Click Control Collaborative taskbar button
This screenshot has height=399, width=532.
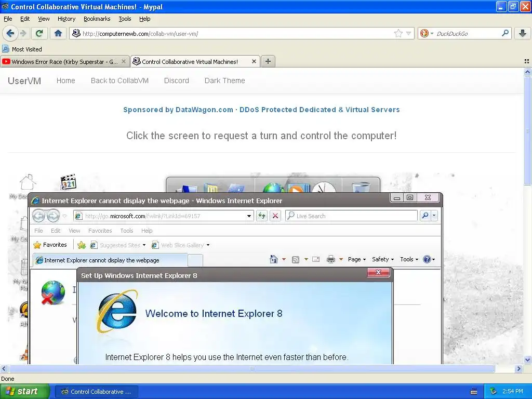[96, 392]
